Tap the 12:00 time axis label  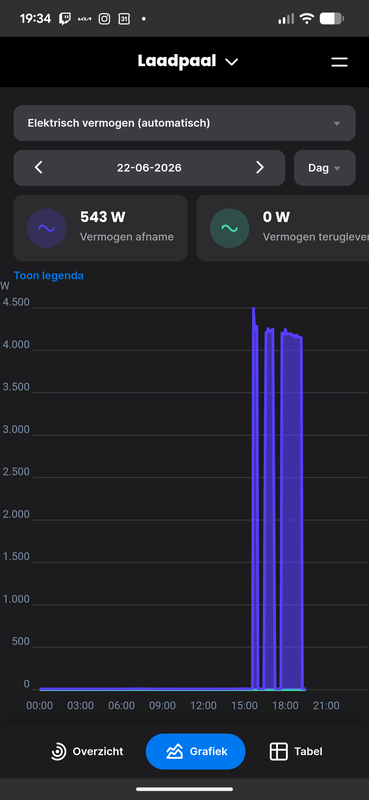tap(203, 706)
